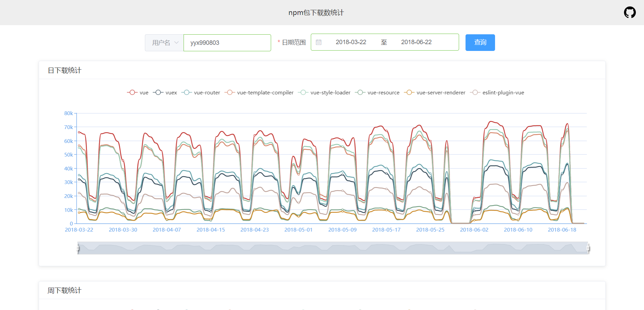Hide the vue-template-compiler series
This screenshot has width=644, height=310.
(x=259, y=92)
